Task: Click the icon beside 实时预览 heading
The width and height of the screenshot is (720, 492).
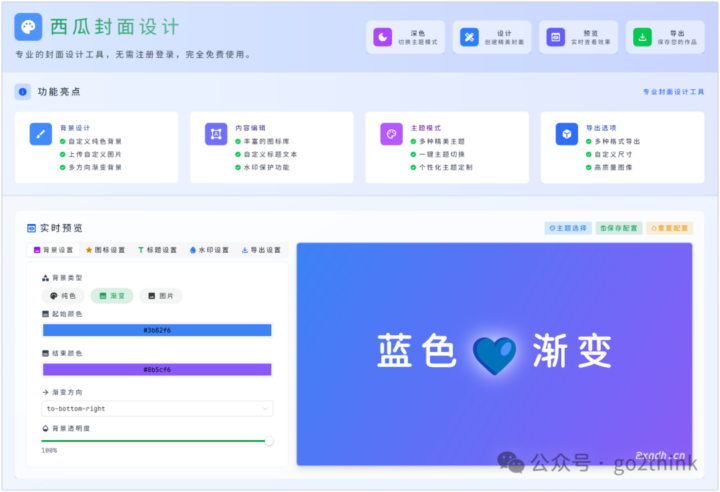Action: (x=31, y=228)
